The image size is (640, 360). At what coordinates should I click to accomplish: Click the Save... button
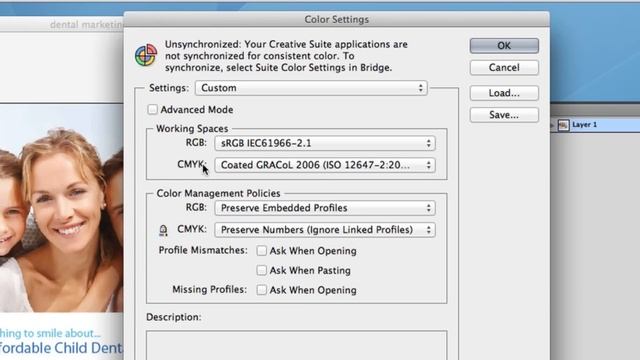[504, 115]
